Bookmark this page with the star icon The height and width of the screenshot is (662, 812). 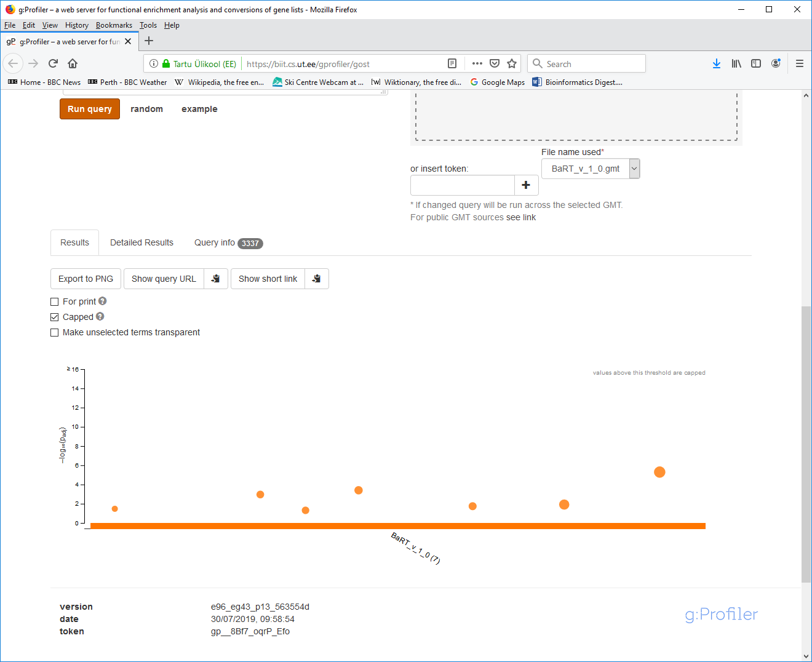[512, 63]
